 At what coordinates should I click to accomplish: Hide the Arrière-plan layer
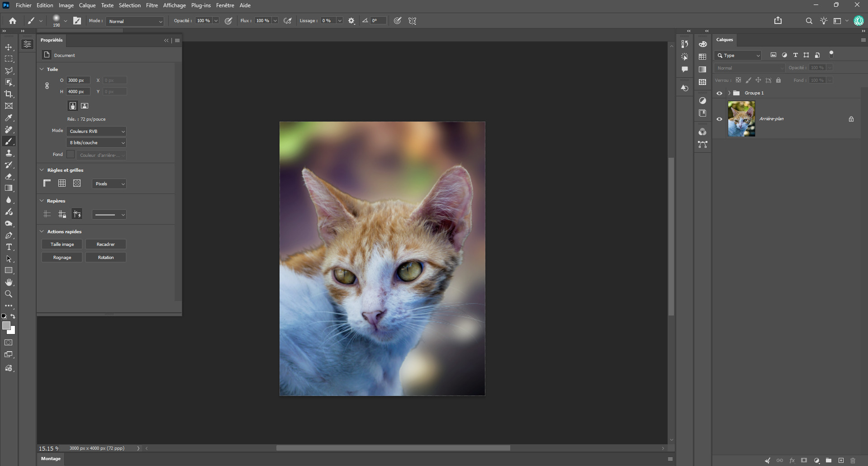[719, 119]
